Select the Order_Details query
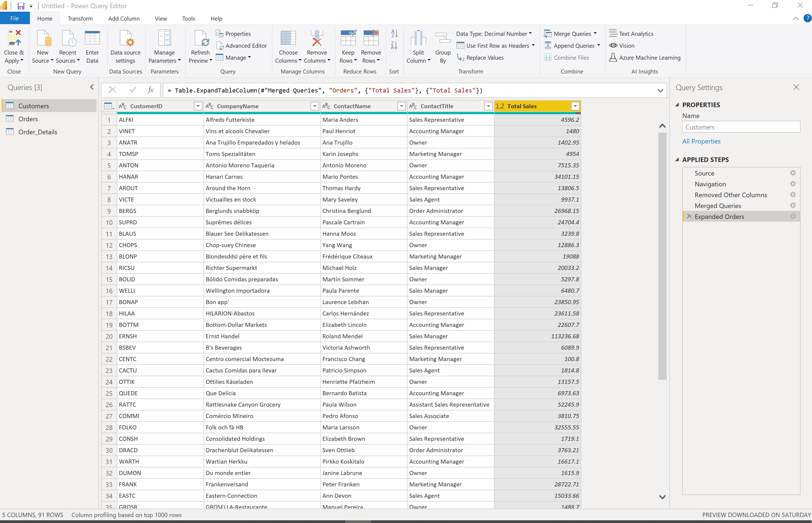 (37, 132)
